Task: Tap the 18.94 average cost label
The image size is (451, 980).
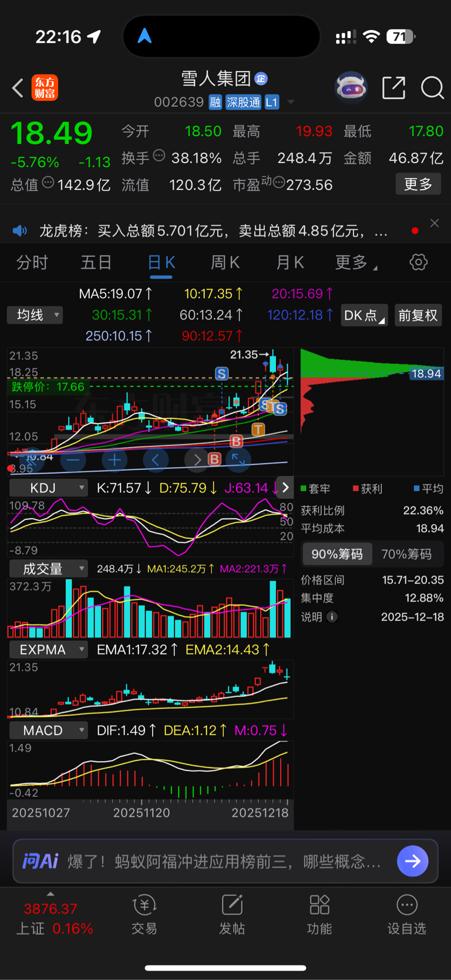Action: click(x=426, y=374)
